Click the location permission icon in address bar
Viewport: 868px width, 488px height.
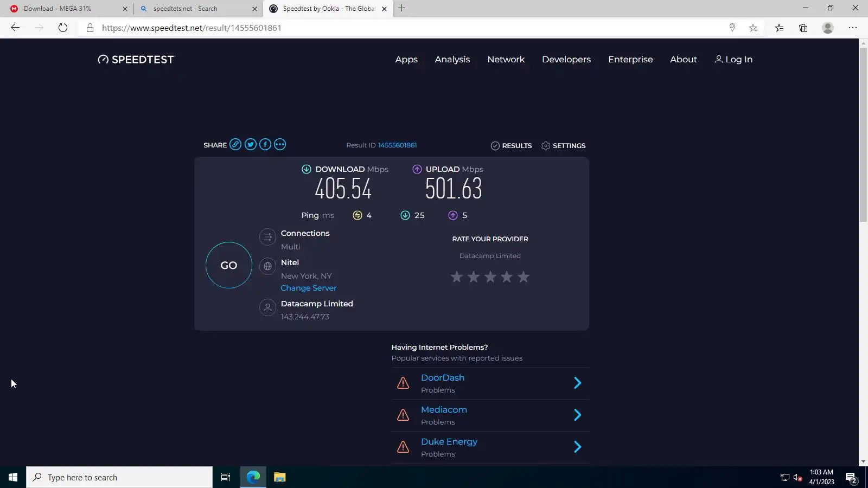pos(732,28)
